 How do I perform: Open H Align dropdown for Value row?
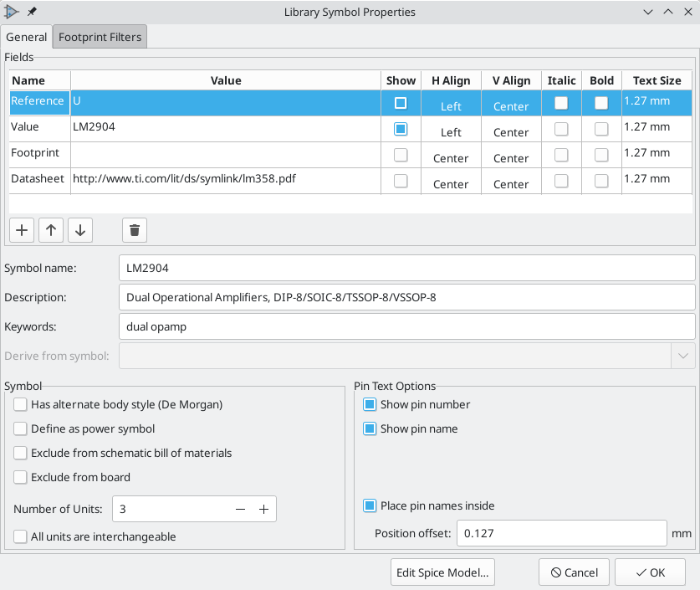coord(451,132)
